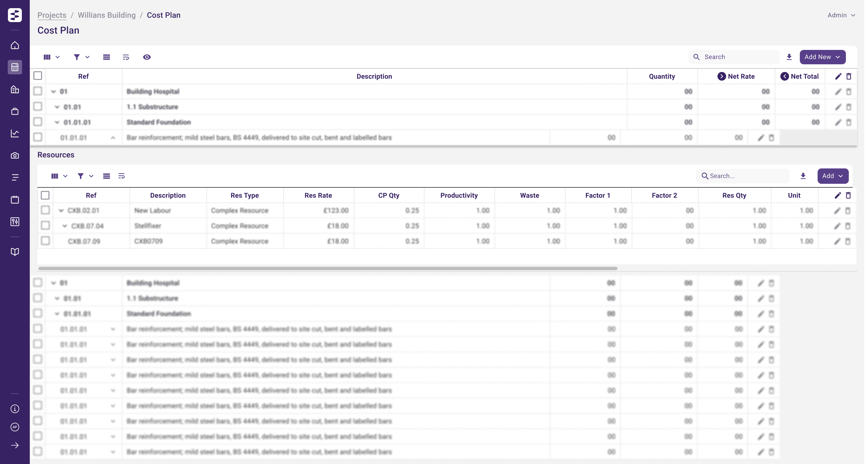Open the Admin user menu
The image size is (868, 464).
coord(841,15)
